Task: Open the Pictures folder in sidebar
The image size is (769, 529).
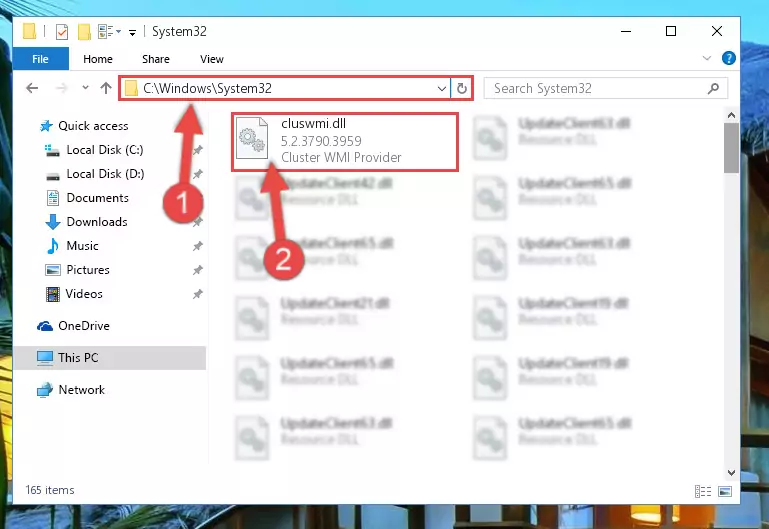Action: 88,270
